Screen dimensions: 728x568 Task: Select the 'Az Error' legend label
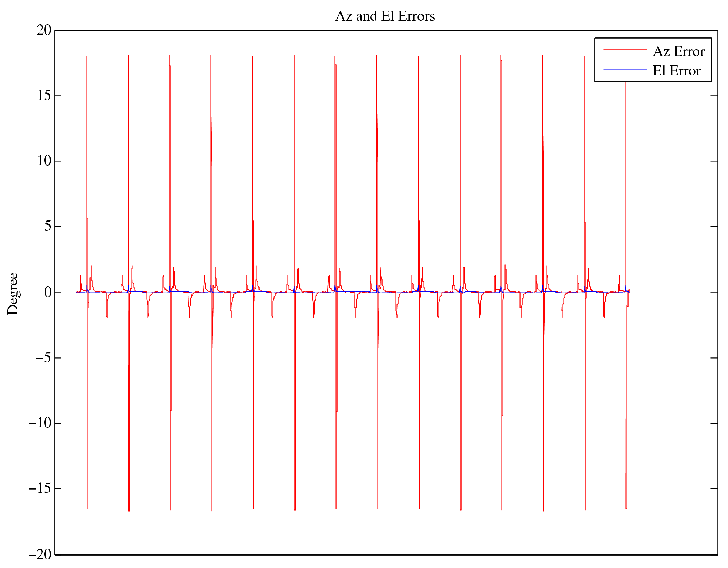coord(678,52)
